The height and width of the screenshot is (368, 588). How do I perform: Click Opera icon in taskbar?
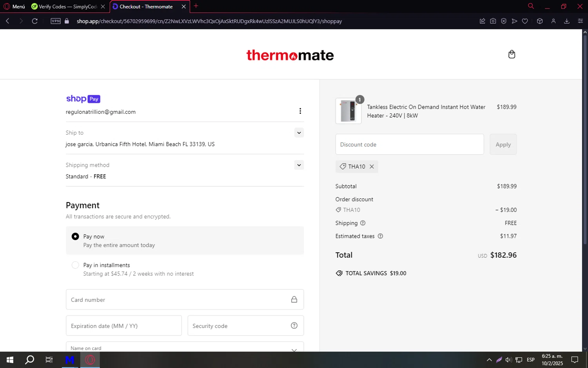(x=90, y=360)
